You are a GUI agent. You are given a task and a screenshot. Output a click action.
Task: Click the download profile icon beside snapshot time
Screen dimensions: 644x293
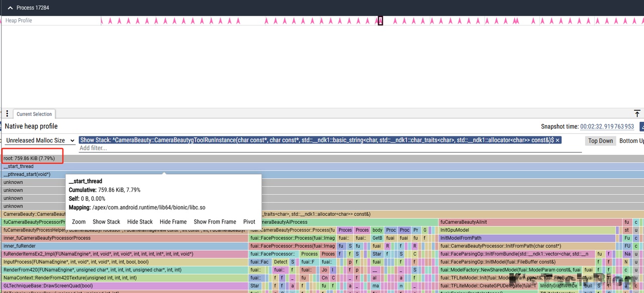tap(641, 127)
